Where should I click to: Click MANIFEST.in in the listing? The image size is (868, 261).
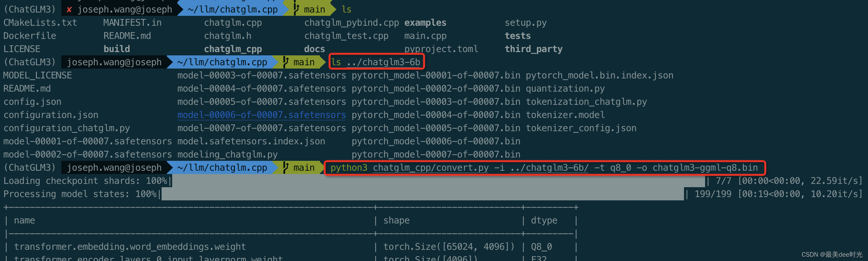133,22
